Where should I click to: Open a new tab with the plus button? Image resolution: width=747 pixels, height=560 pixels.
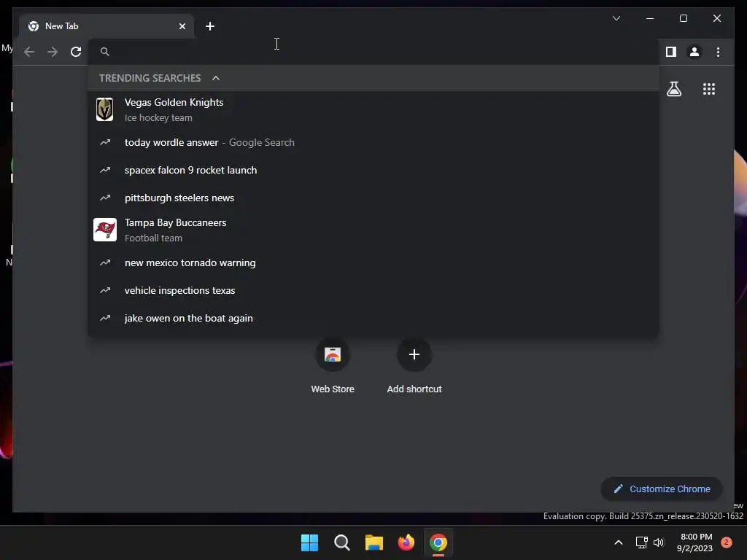pyautogui.click(x=210, y=26)
